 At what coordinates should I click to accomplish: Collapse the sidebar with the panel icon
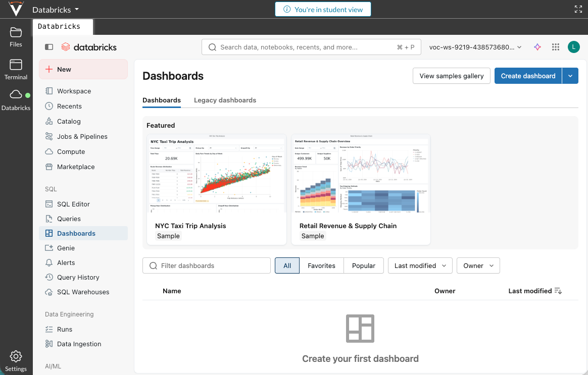[x=49, y=47]
